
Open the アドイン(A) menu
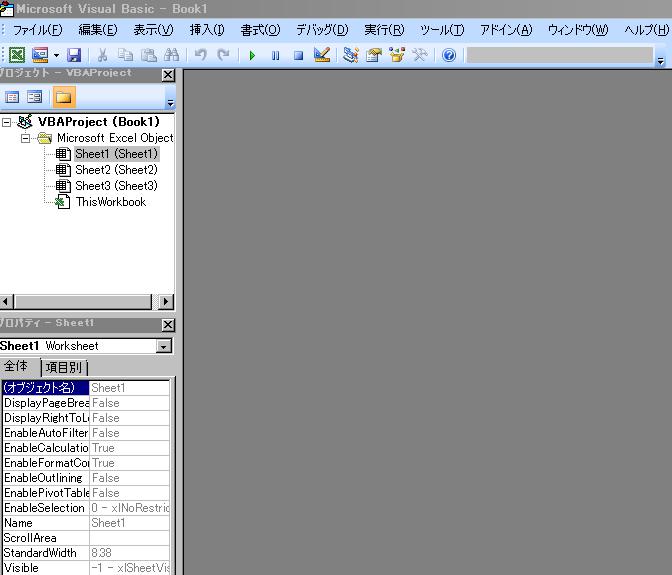pyautogui.click(x=506, y=30)
